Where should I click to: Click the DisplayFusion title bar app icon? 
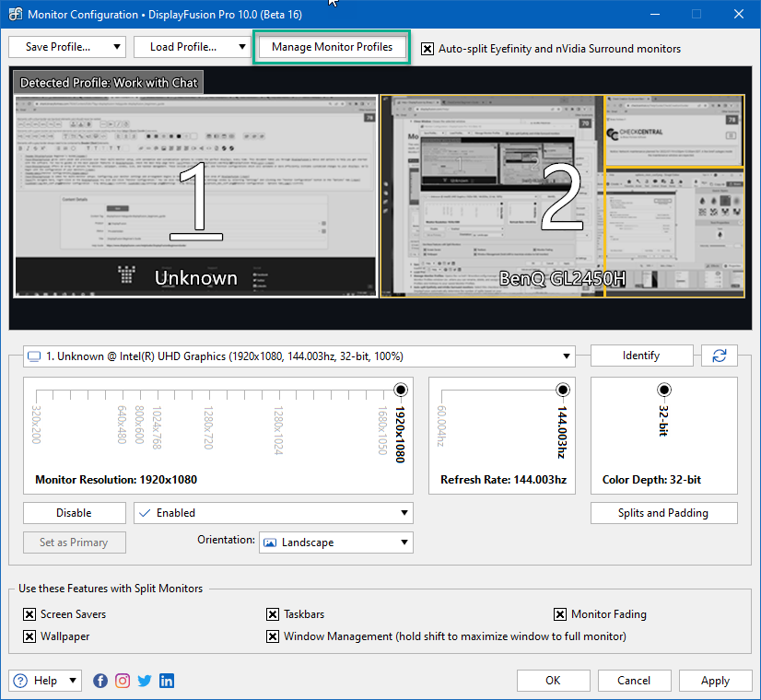pyautogui.click(x=15, y=14)
